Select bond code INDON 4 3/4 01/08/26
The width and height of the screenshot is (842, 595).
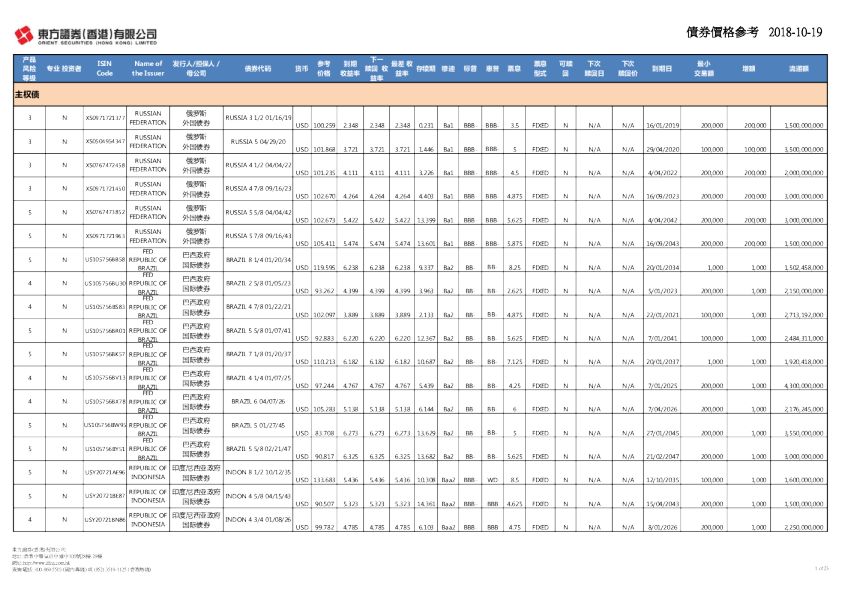(x=257, y=520)
